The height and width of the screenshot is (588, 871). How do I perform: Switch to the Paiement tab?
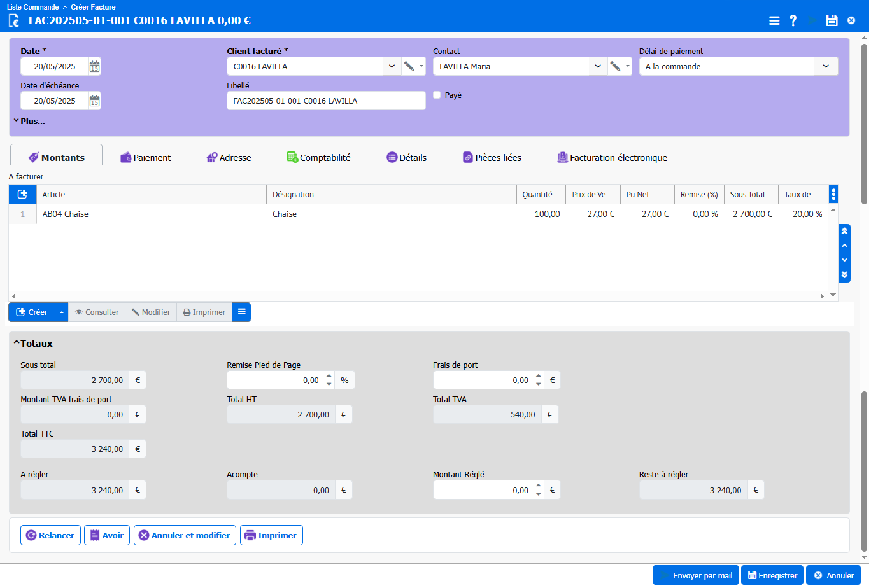145,157
